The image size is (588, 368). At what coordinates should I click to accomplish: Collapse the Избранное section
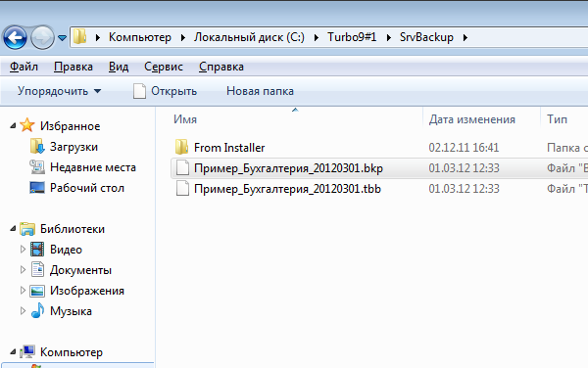pos(13,126)
